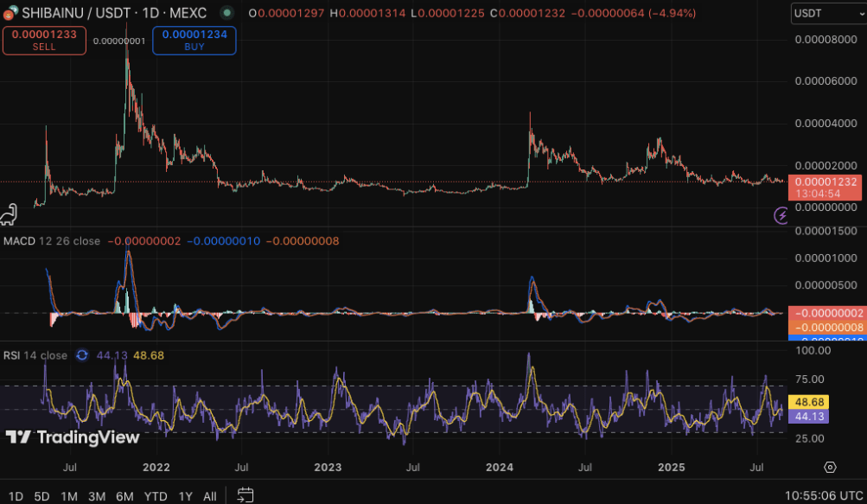Click the dinosaur icon at chart left

click(10, 214)
